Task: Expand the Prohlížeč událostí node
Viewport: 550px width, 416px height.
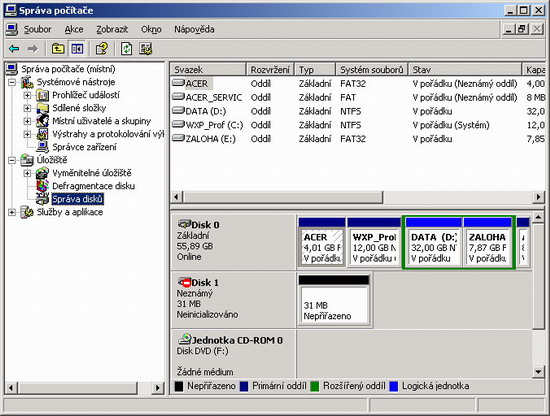Action: pyautogui.click(x=27, y=95)
